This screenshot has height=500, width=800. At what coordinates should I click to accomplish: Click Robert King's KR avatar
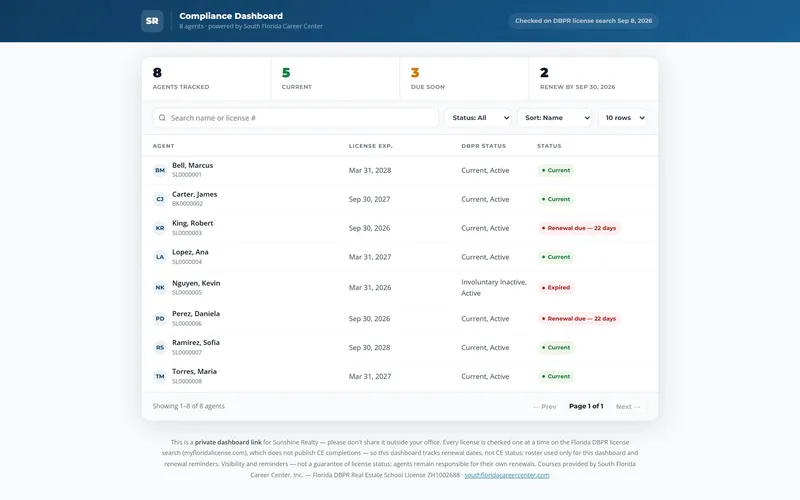tap(160, 228)
